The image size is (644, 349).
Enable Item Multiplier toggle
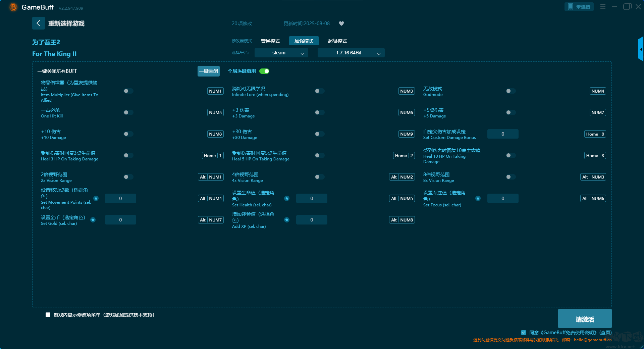tap(128, 91)
